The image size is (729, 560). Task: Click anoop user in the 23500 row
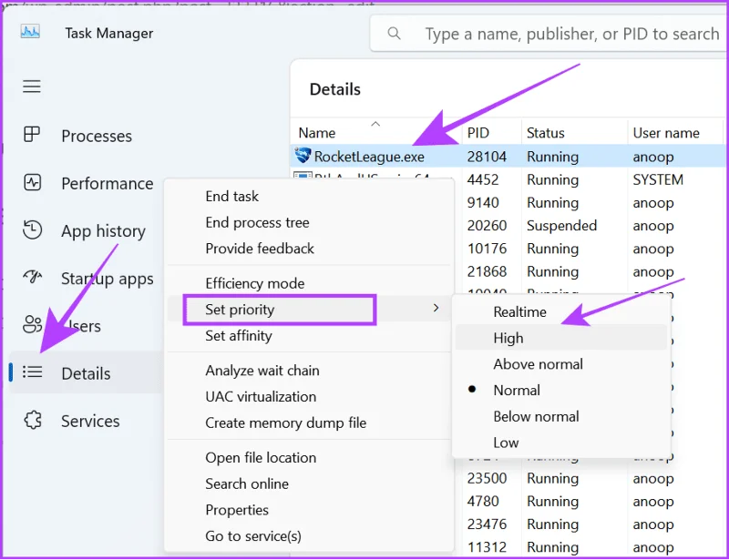[652, 479]
